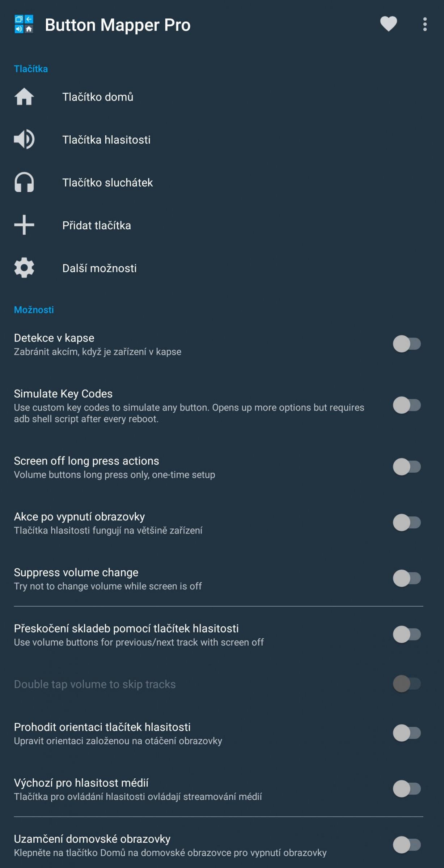Enable Prohodit orientaci tlačítek hlasitosti switch
Screen dimensions: 444x868
[x=407, y=733]
